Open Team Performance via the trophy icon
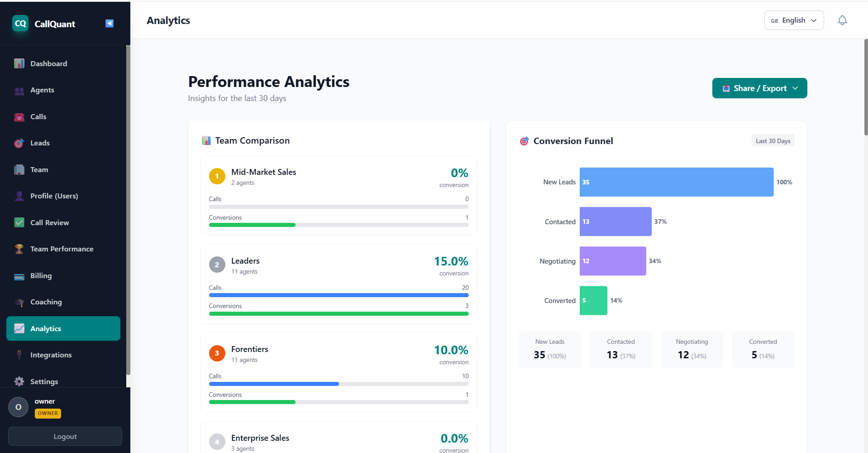The image size is (868, 453). [19, 249]
